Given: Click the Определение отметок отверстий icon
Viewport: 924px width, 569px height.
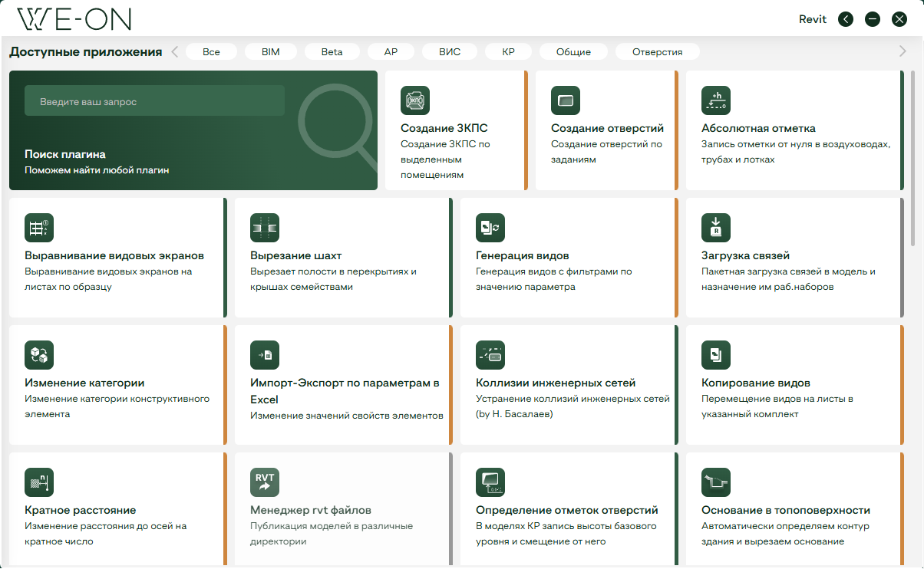Looking at the screenshot, I should point(490,482).
